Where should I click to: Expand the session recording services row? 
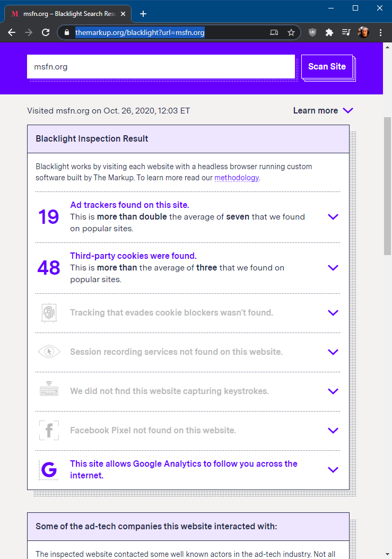tap(333, 352)
